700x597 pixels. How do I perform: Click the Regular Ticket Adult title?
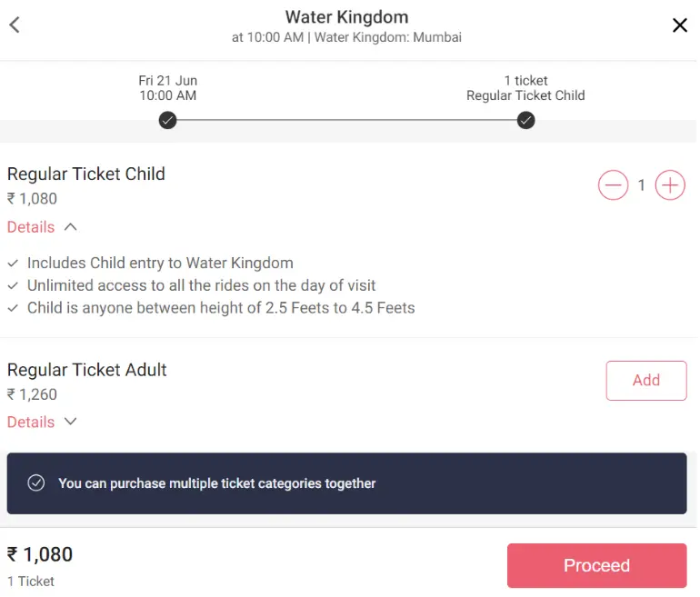(x=86, y=370)
